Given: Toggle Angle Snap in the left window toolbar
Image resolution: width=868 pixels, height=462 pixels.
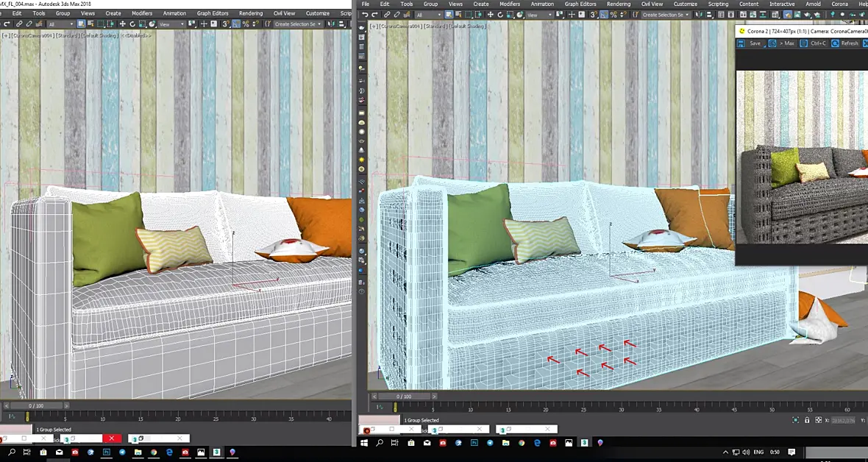Looking at the screenshot, I should coord(236,24).
